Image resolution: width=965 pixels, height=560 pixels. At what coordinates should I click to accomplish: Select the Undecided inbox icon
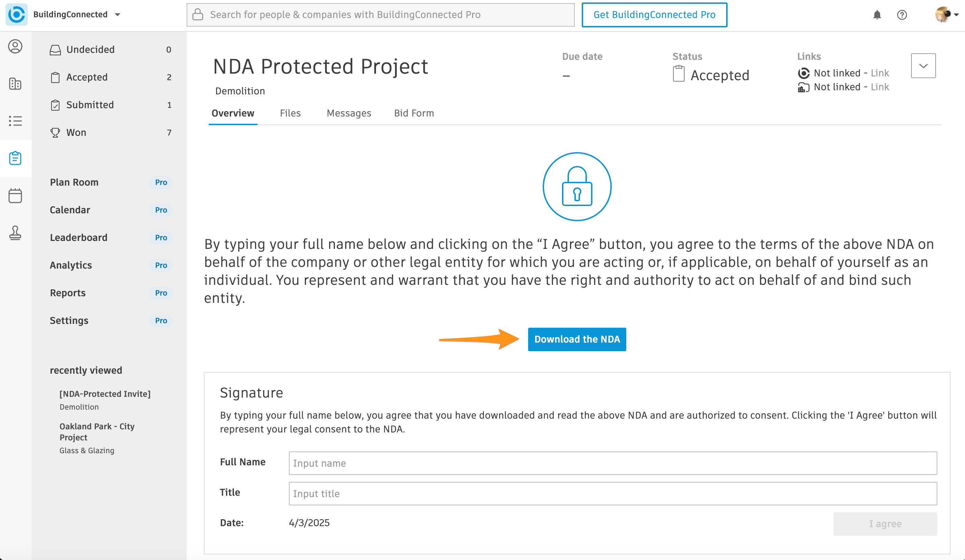[x=55, y=50]
